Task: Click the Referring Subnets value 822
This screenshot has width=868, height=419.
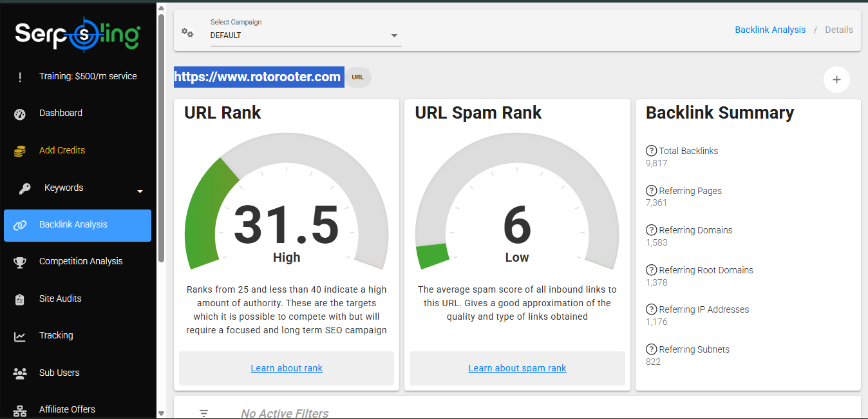Action: coord(653,362)
